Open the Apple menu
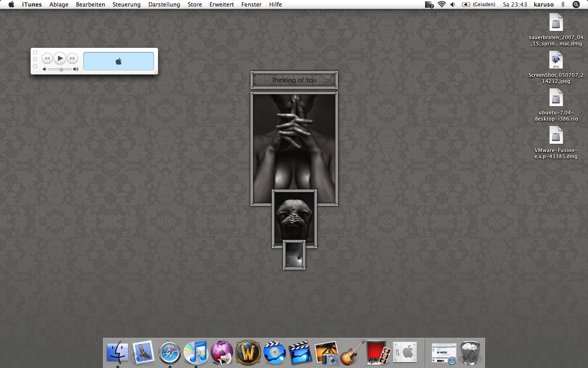 pyautogui.click(x=11, y=4)
